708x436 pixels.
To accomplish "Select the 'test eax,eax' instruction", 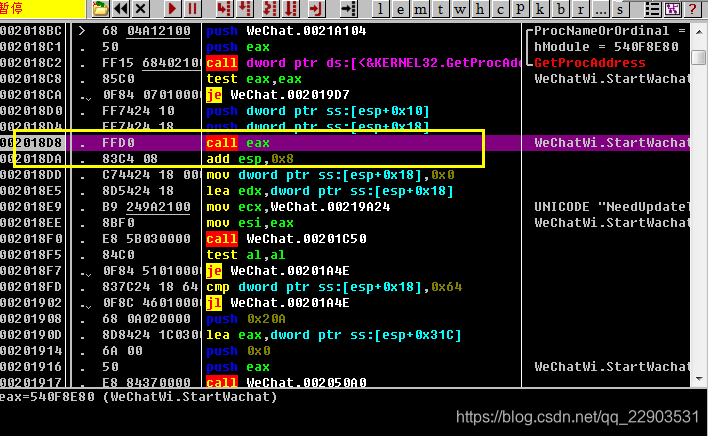I will 254,79.
